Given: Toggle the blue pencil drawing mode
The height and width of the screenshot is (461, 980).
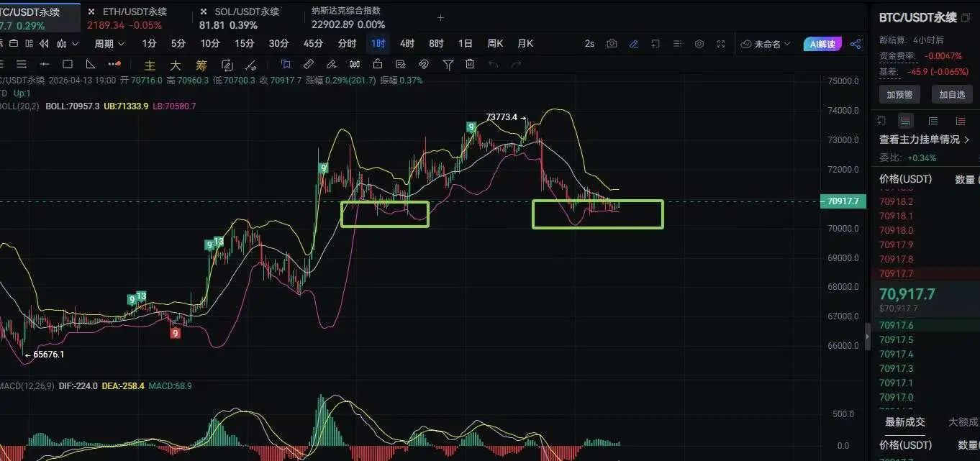Looking at the screenshot, I should click(x=634, y=44).
